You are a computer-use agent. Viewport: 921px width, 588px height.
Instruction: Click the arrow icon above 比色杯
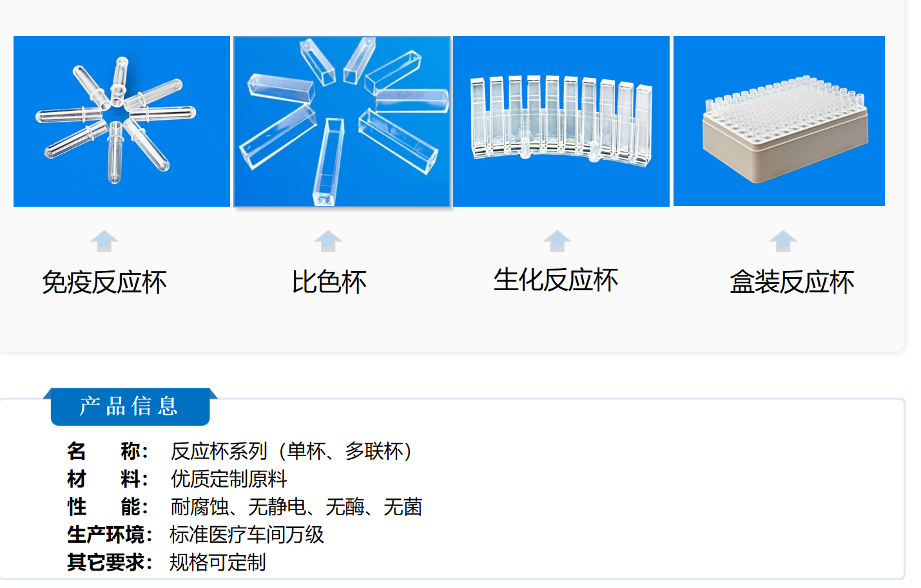pyautogui.click(x=328, y=241)
